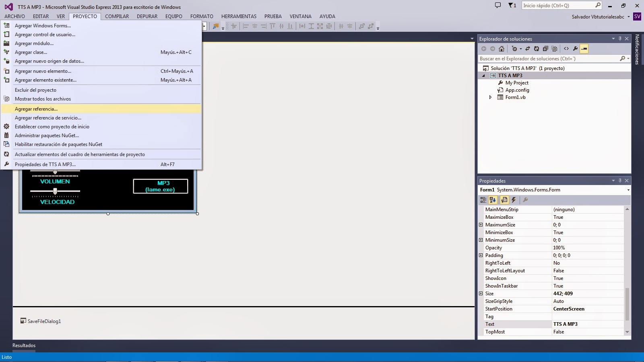Pin the Explorador de soluciones panel
The height and width of the screenshot is (362, 644).
[620, 39]
